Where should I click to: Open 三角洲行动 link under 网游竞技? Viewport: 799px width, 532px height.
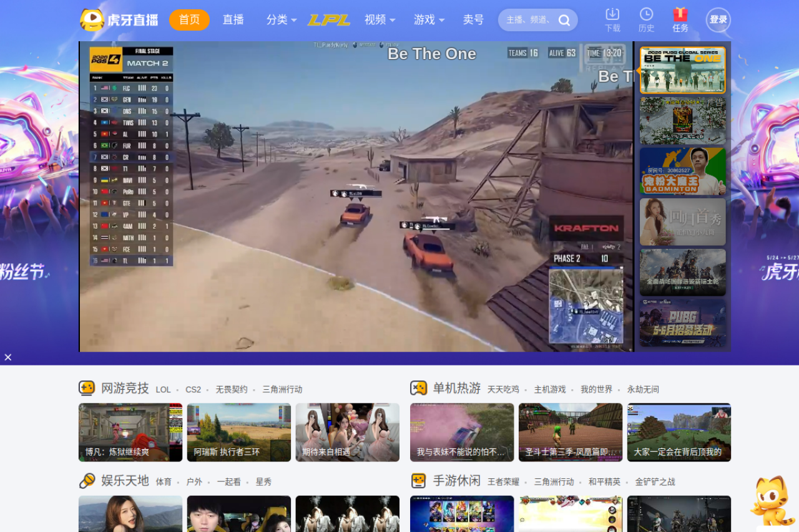click(282, 390)
